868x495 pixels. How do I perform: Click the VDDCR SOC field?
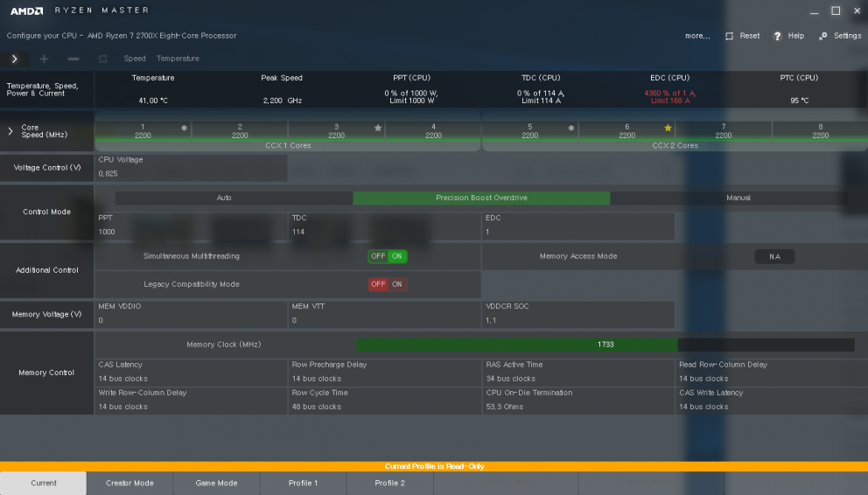pos(577,315)
